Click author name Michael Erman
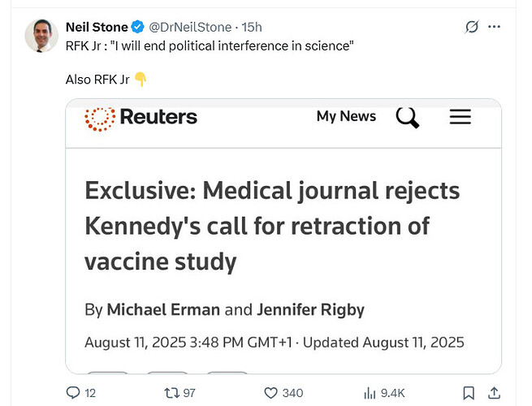Viewport: 532px width, 406px height. (163, 309)
